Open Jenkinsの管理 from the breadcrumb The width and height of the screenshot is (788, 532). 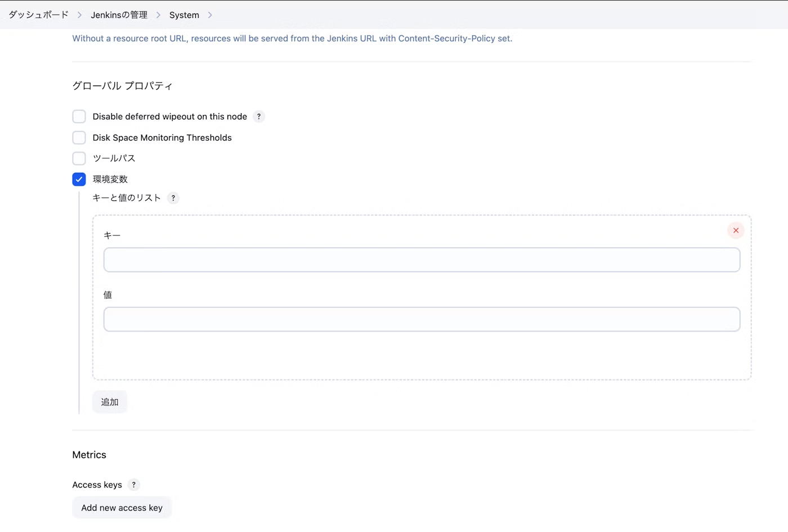(x=119, y=15)
